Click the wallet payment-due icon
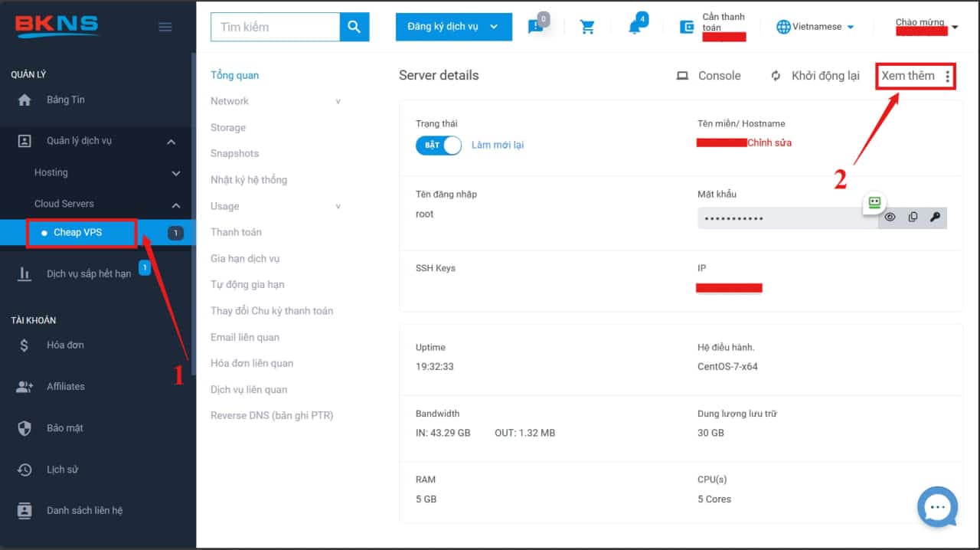 click(687, 27)
